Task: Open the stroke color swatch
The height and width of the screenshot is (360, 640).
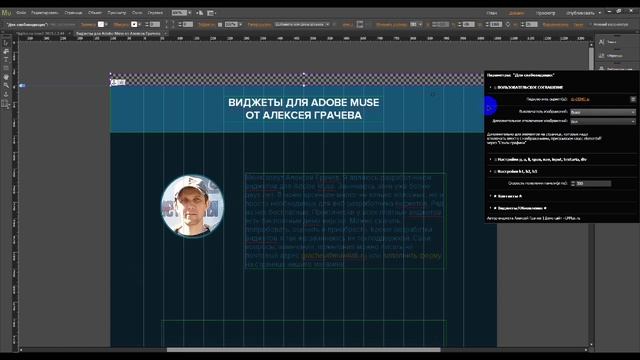Action: 134,24
